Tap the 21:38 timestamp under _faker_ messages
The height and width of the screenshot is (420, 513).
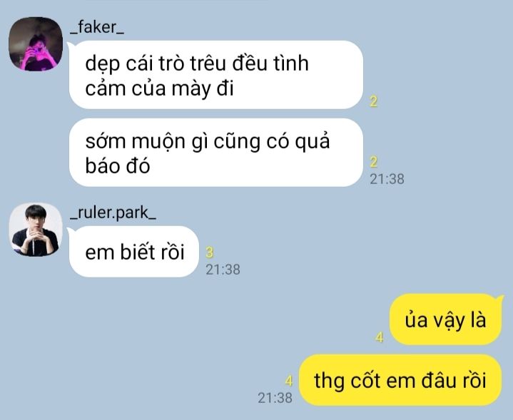[x=387, y=179]
